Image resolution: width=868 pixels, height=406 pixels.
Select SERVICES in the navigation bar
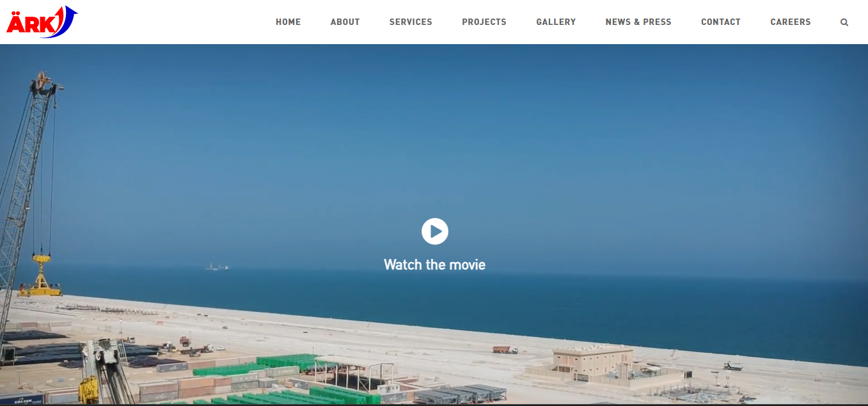(411, 22)
